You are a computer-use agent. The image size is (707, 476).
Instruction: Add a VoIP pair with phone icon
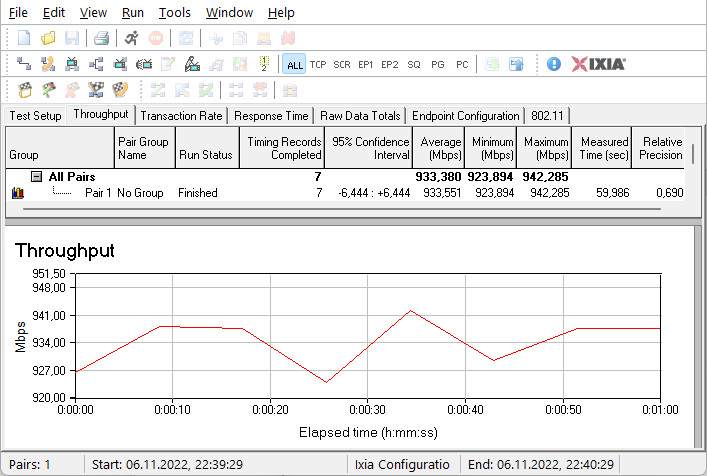point(48,64)
